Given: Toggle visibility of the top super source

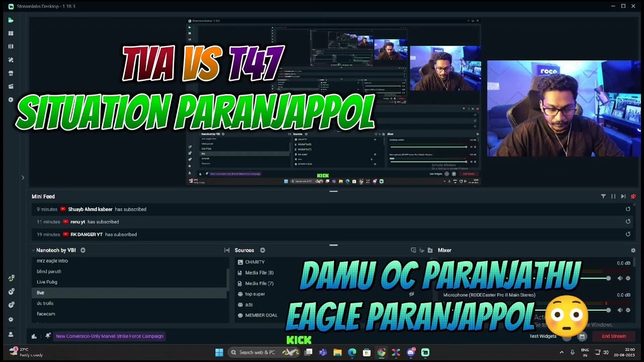Looking at the screenshot, I should click(x=412, y=294).
